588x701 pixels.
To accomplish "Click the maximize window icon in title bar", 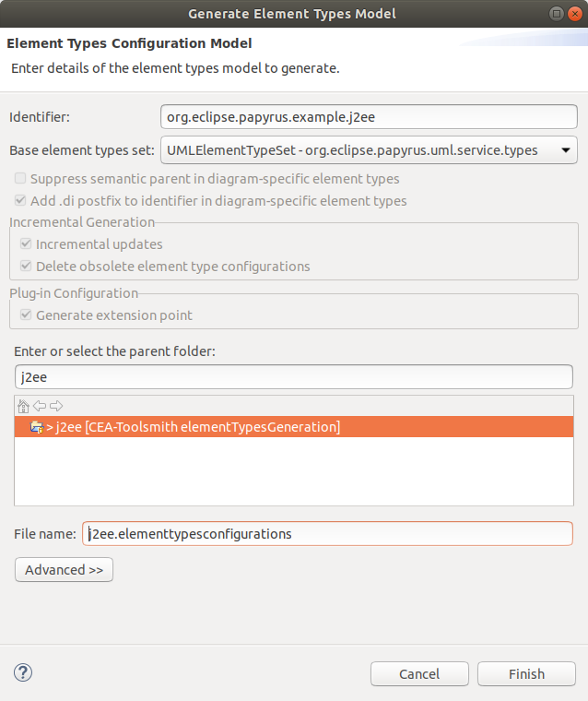I will click(557, 14).
